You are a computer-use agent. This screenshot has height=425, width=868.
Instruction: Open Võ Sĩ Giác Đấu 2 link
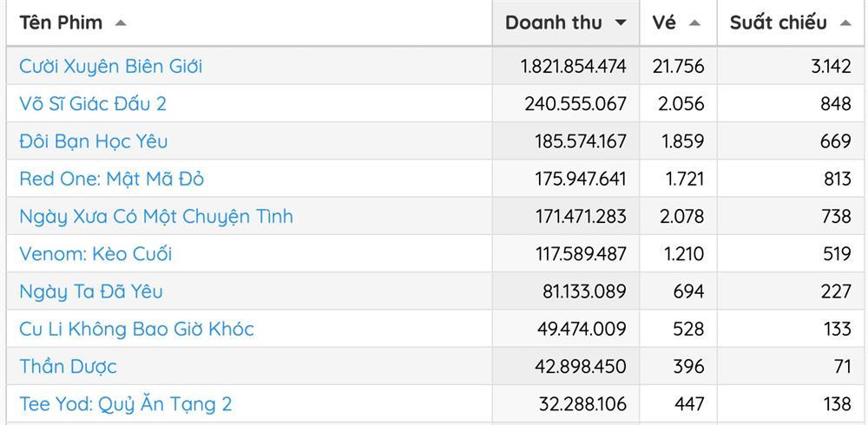(93, 104)
